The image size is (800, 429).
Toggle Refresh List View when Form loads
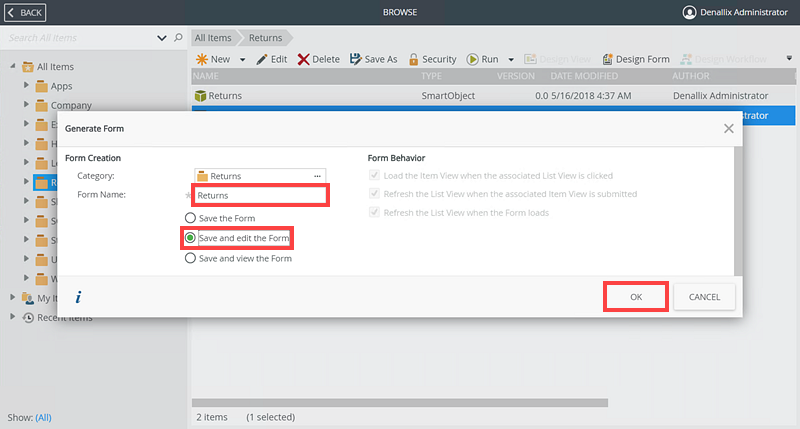374,212
